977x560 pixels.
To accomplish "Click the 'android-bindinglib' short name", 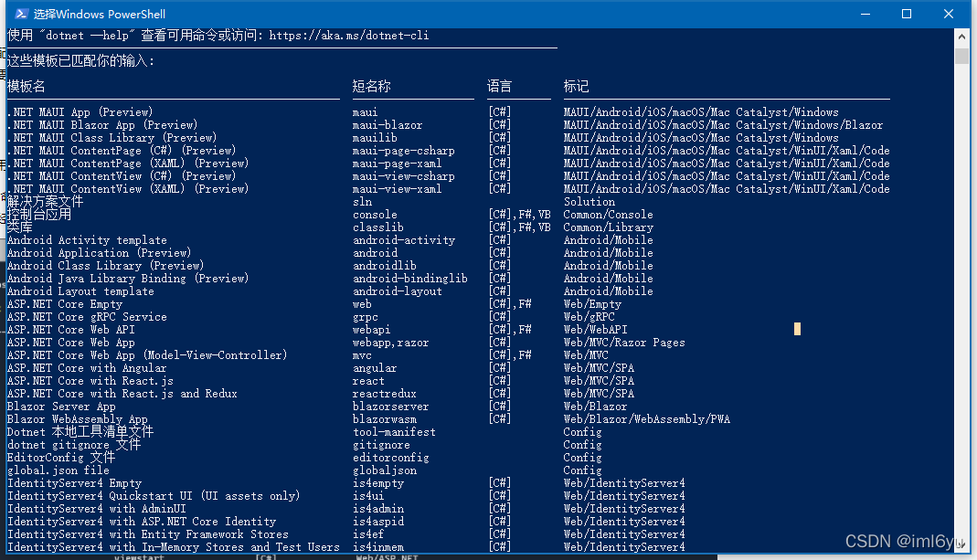I will coord(410,279).
